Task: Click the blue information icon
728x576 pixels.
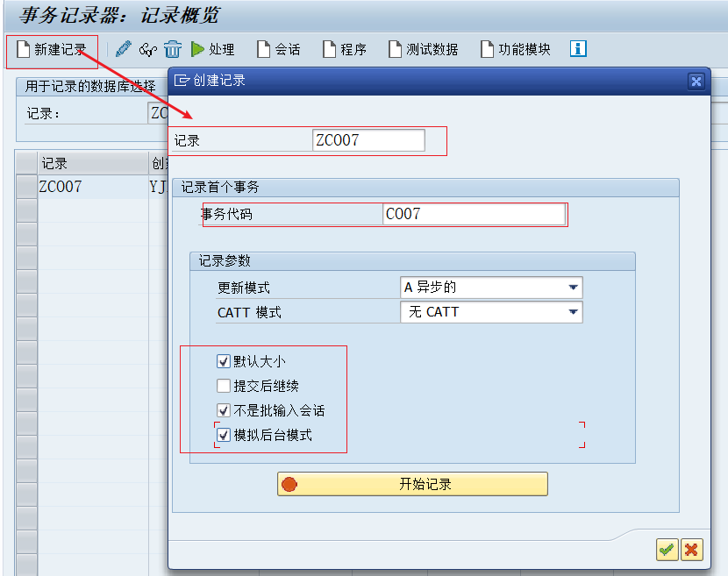Action: click(x=578, y=49)
